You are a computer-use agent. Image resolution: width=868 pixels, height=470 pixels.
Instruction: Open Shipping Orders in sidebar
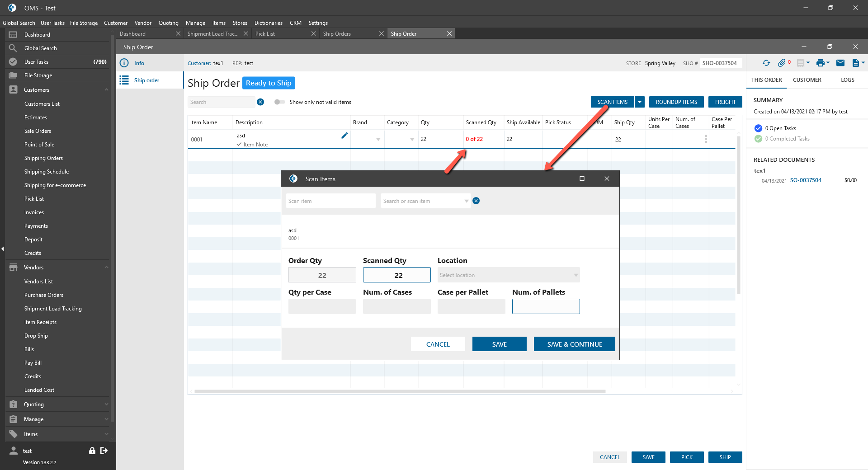pos(44,158)
